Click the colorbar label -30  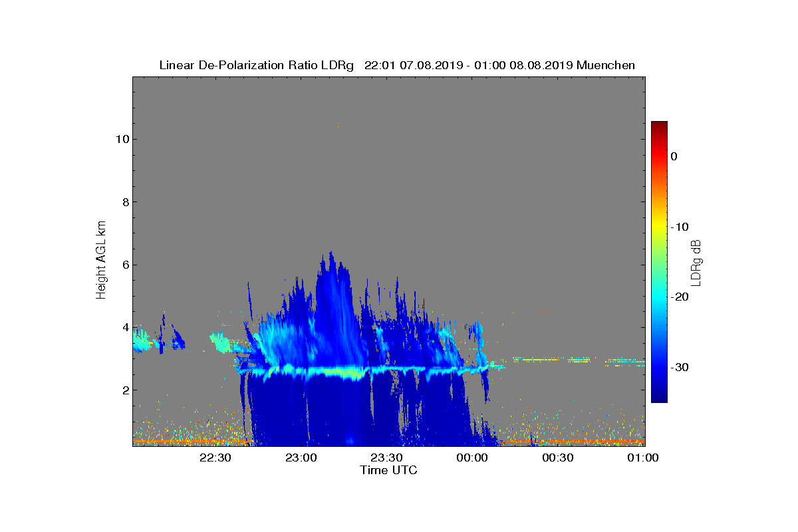click(x=679, y=368)
